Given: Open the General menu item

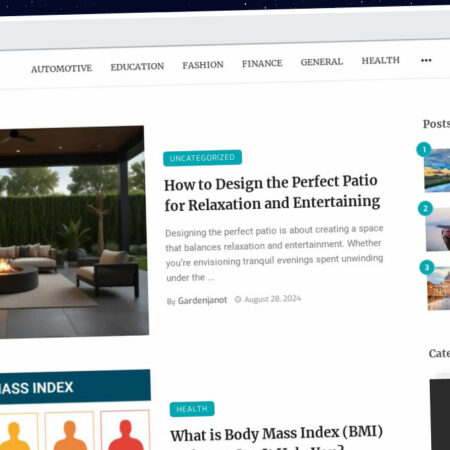Looking at the screenshot, I should click(x=322, y=62).
